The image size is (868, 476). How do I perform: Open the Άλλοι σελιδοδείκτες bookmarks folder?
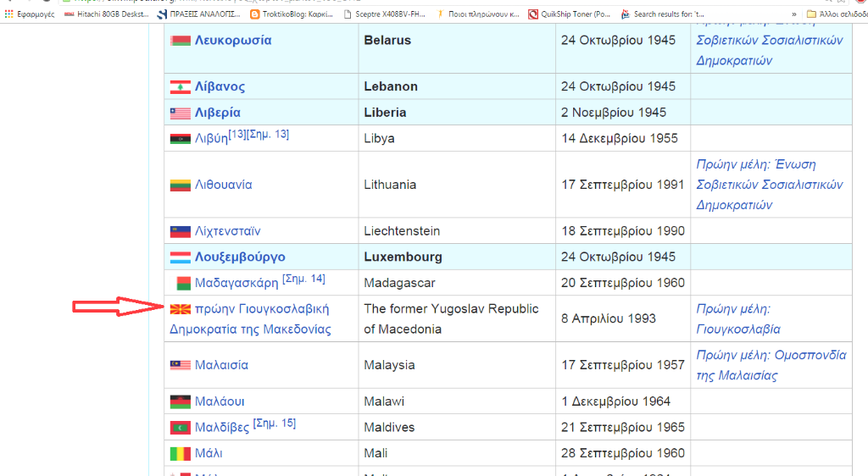[837, 14]
